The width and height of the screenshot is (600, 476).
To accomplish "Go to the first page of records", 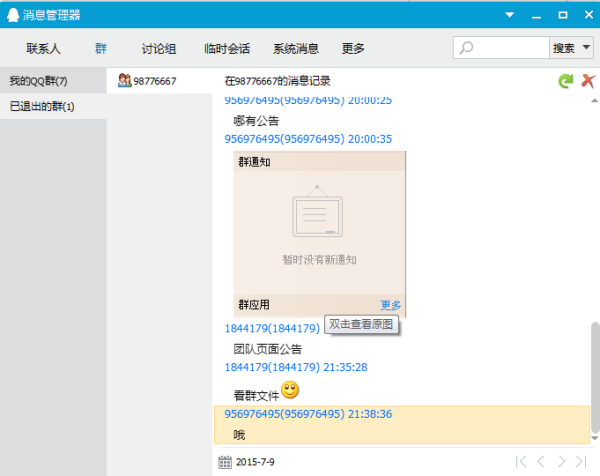I will coord(521,461).
